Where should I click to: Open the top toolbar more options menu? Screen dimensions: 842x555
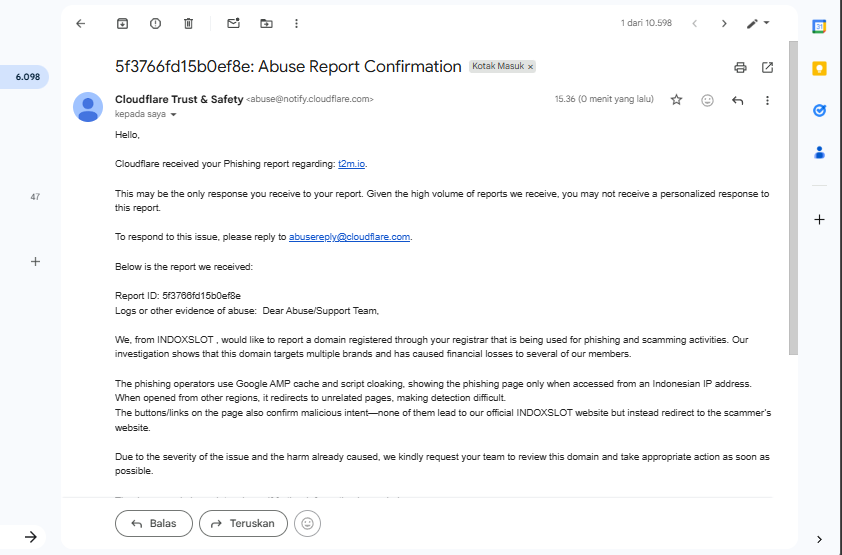tap(296, 24)
